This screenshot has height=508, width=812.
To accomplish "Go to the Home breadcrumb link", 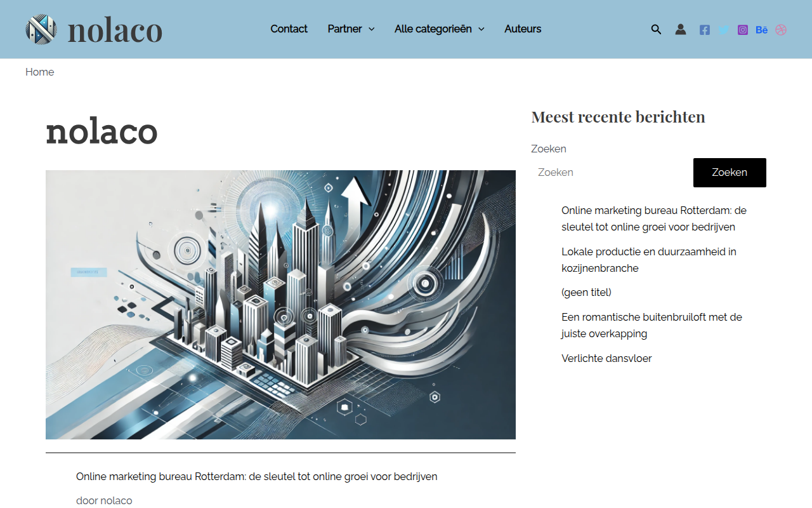I will (39, 72).
